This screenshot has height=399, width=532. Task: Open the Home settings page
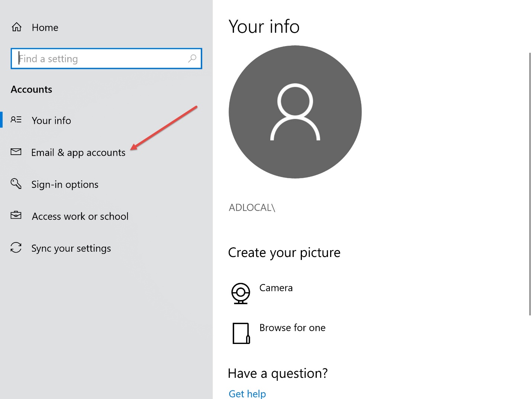(x=45, y=28)
